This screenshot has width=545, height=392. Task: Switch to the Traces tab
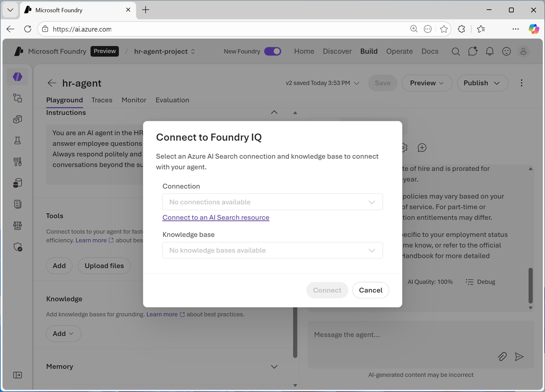(x=102, y=100)
